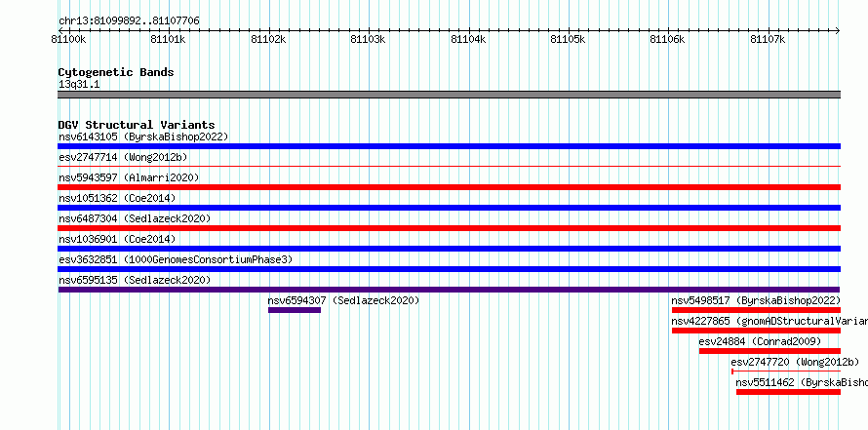
Task: Click the gray 13q31.1 cytogenetic band bar
Action: point(449,95)
